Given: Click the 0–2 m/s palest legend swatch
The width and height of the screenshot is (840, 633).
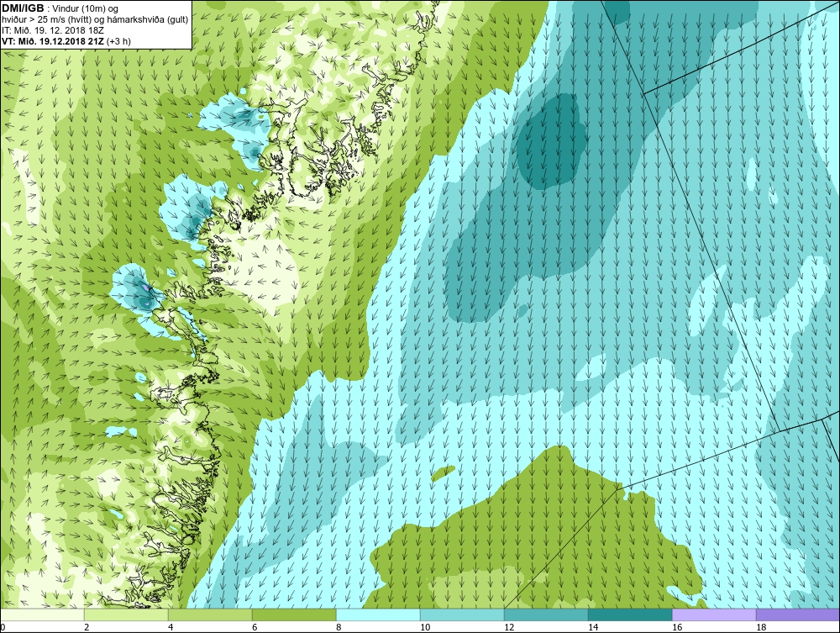Looking at the screenshot, I should pos(42,615).
